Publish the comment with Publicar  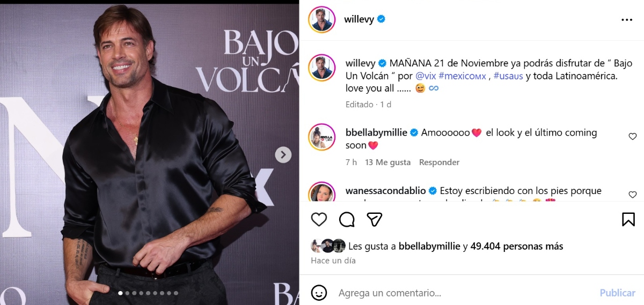[x=617, y=293]
